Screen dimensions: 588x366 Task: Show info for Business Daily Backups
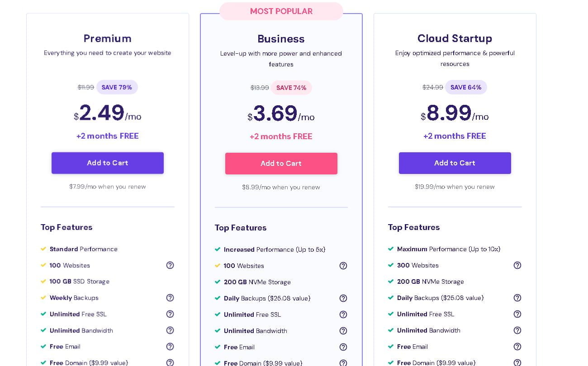pos(343,298)
